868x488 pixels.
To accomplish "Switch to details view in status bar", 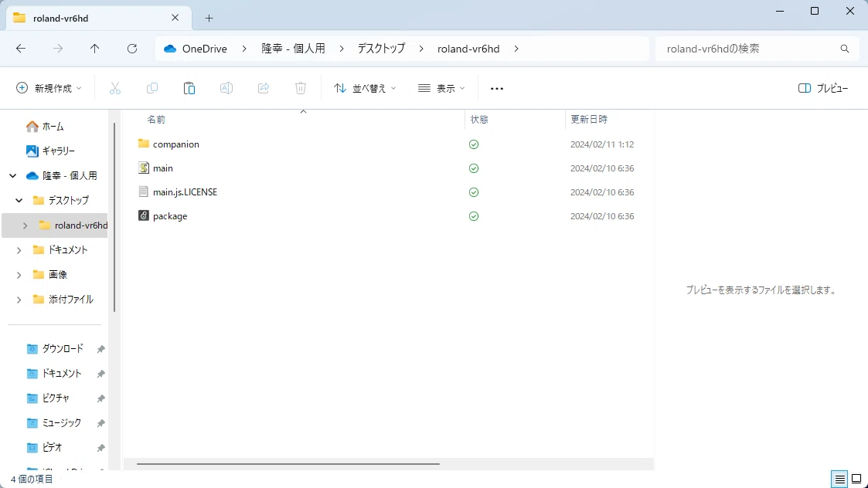I will 839,480.
